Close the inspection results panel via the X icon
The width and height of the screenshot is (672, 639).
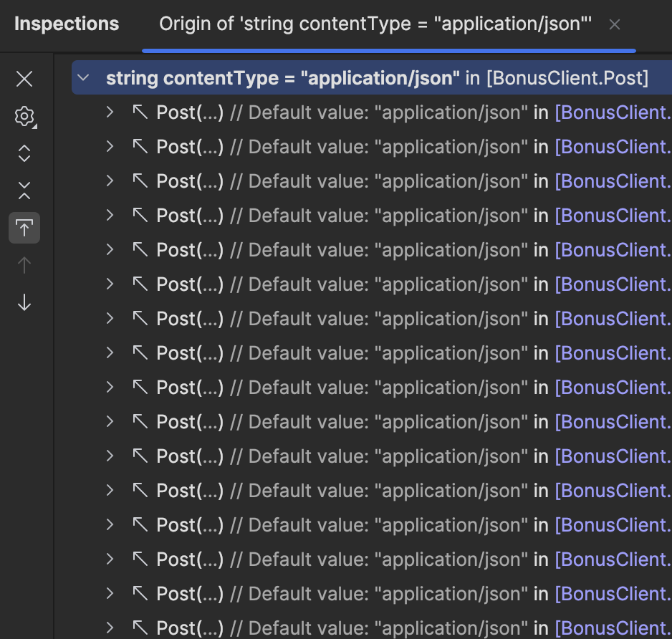24,79
